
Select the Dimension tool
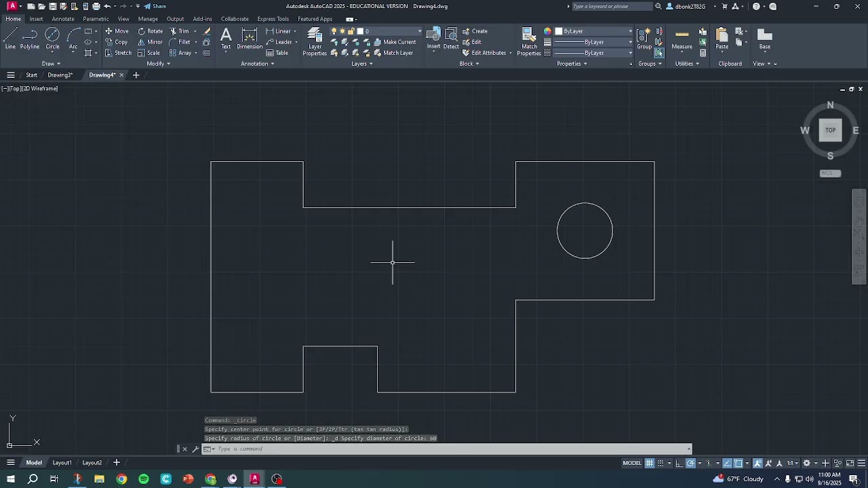point(250,39)
